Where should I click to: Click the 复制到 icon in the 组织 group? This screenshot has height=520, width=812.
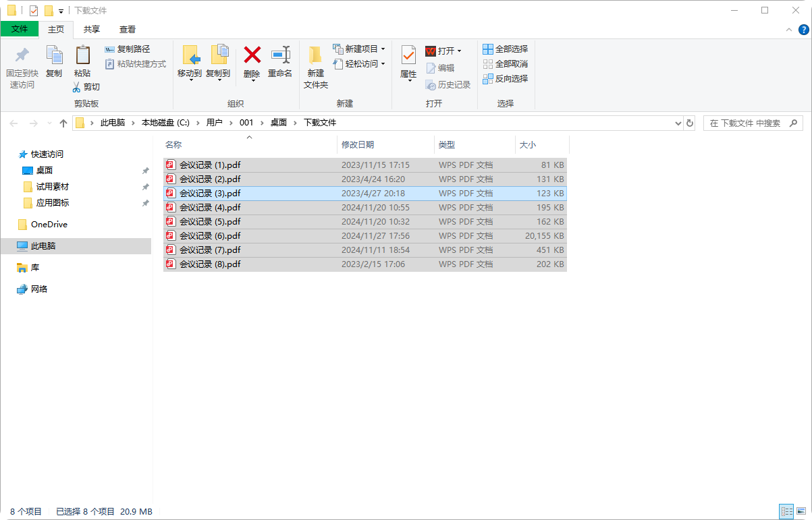219,55
